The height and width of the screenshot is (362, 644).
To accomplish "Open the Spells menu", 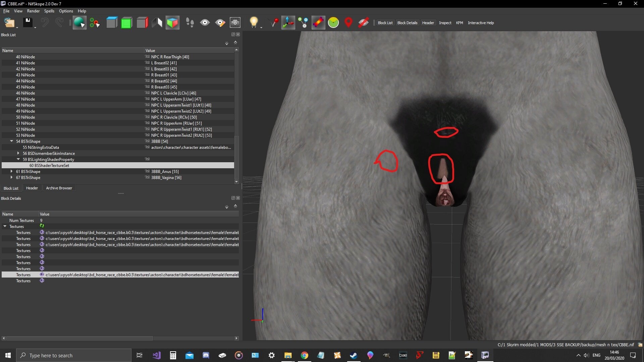I will (x=49, y=11).
